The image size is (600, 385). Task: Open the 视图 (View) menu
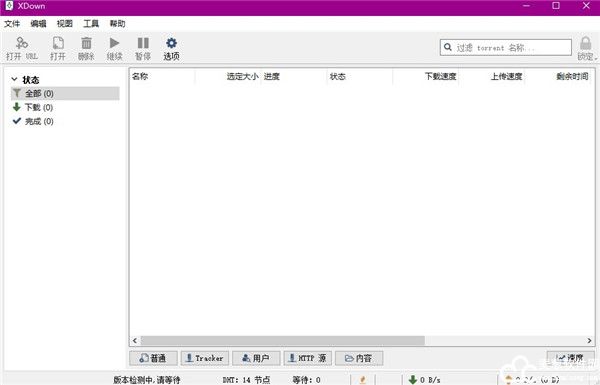[x=64, y=24]
